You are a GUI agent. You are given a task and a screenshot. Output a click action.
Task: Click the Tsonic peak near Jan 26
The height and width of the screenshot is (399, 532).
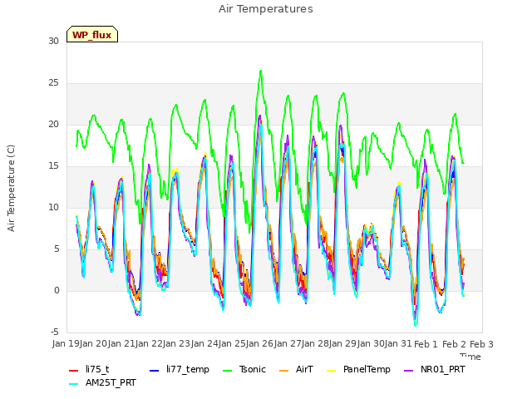(x=261, y=71)
